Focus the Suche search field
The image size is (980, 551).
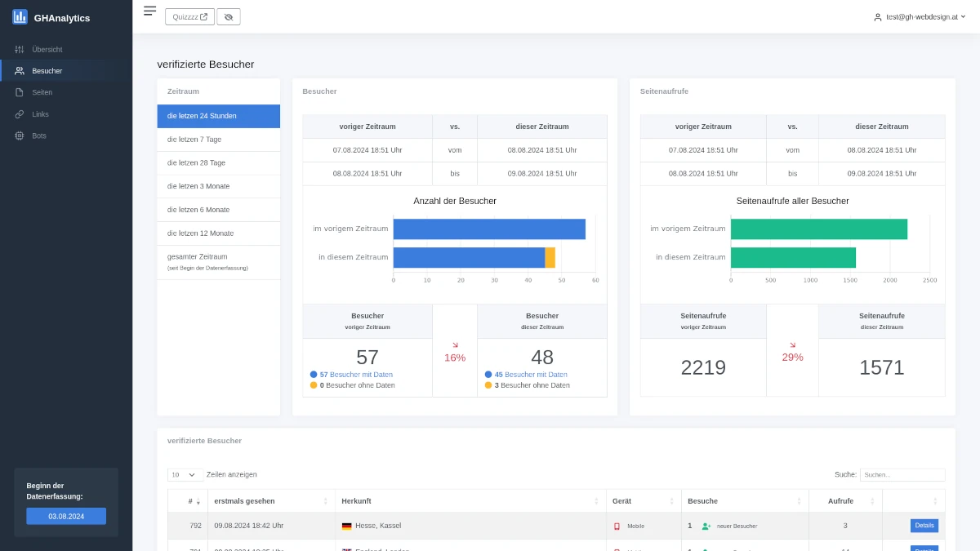tap(902, 474)
